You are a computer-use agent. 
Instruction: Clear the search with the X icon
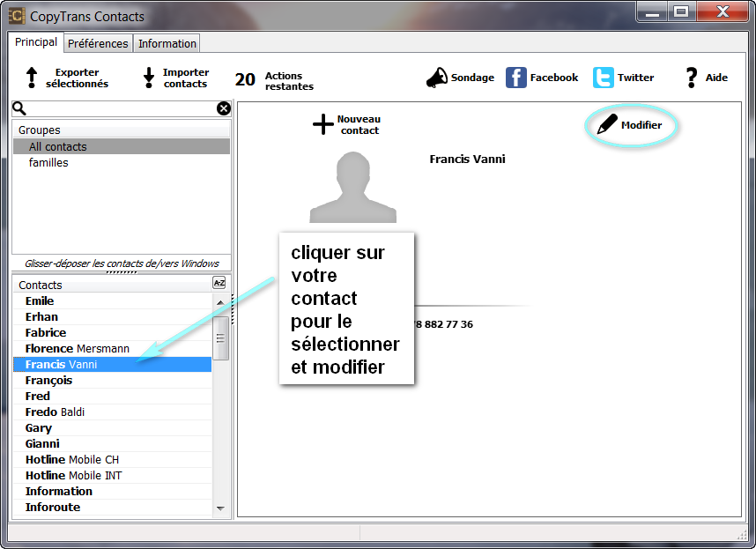(223, 108)
